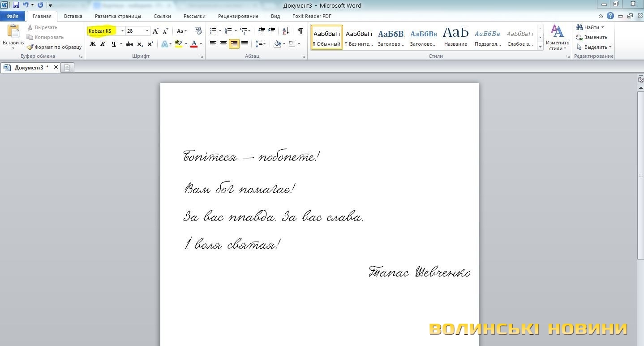Image resolution: width=644 pixels, height=346 pixels.
Task: Click the bulleted list icon
Action: [213, 31]
